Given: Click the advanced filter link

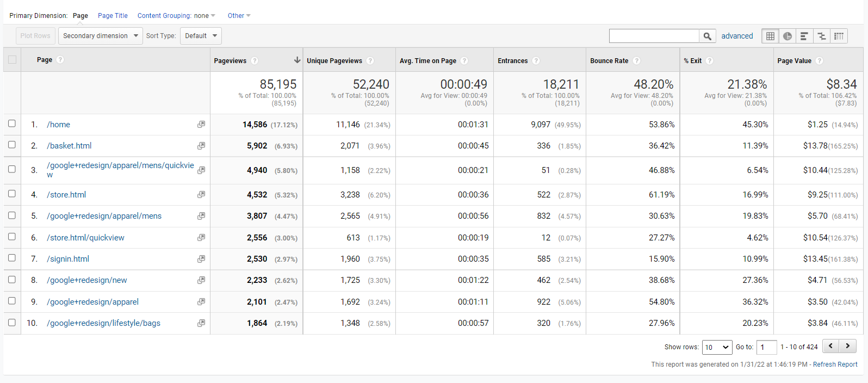Looking at the screenshot, I should tap(737, 36).
